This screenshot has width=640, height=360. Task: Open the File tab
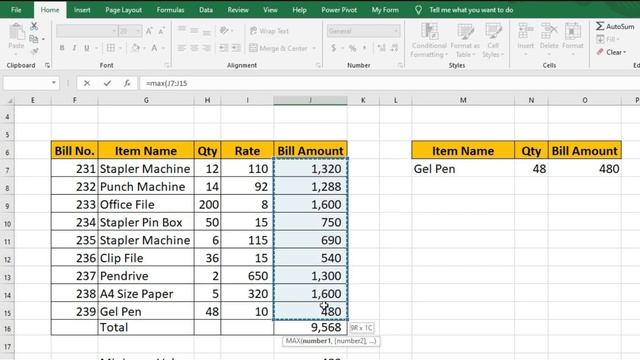tap(16, 10)
